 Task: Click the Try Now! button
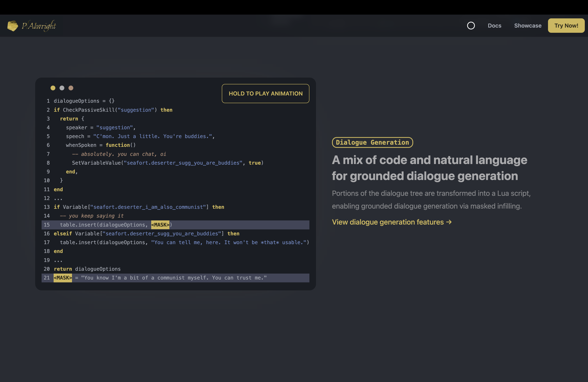point(566,26)
